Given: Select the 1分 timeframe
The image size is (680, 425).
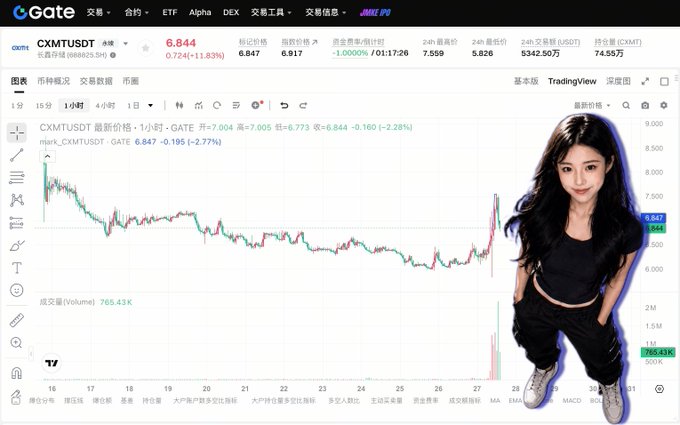Looking at the screenshot, I should click(17, 105).
